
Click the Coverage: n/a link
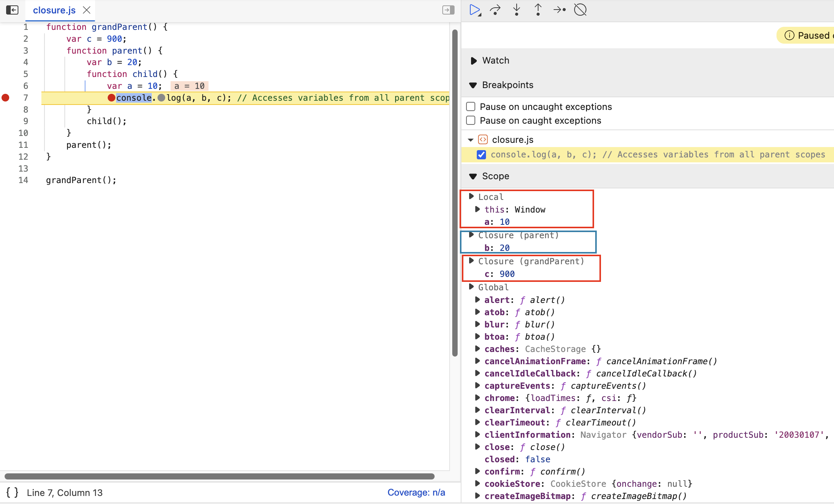coord(416,493)
